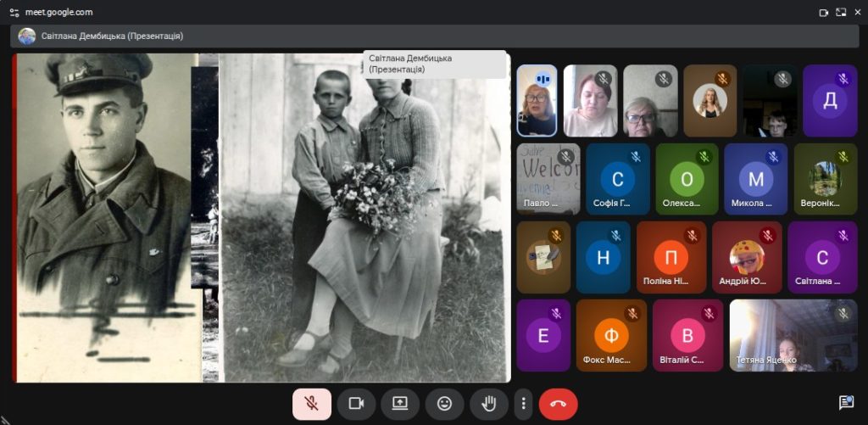
Task: Click the presentation banner for Світлана Дембицька
Action: pos(112,36)
